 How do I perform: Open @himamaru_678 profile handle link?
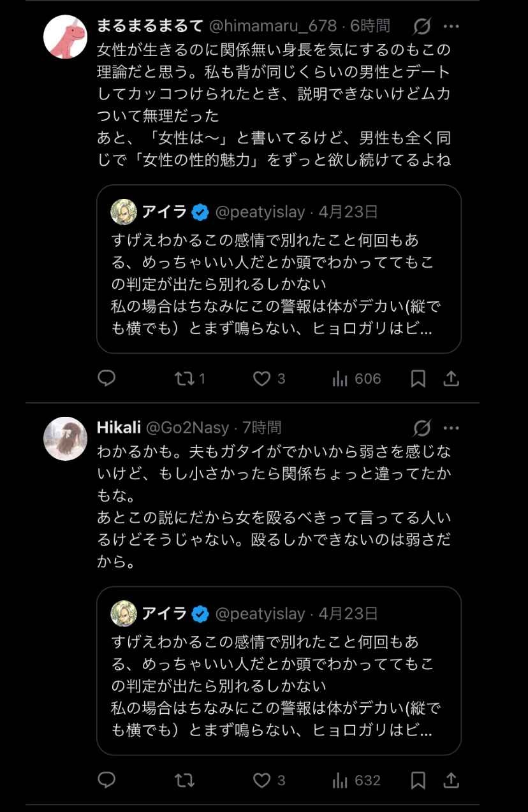coord(273,26)
